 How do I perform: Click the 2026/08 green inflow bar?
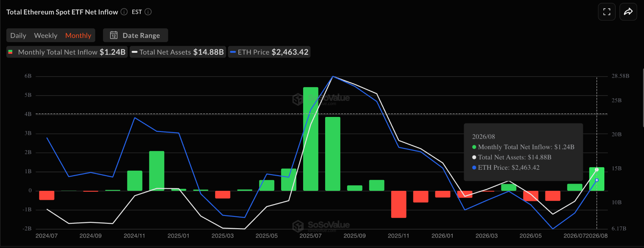pos(597,179)
